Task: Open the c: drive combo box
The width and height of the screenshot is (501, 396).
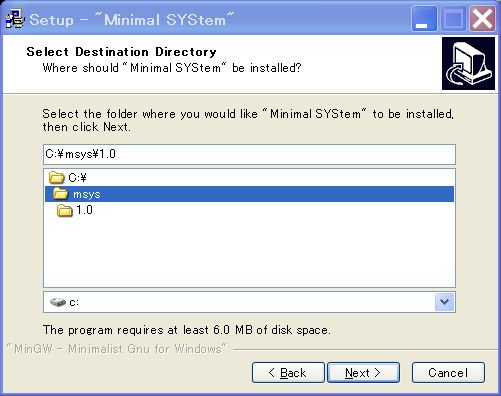Action: pyautogui.click(x=249, y=302)
